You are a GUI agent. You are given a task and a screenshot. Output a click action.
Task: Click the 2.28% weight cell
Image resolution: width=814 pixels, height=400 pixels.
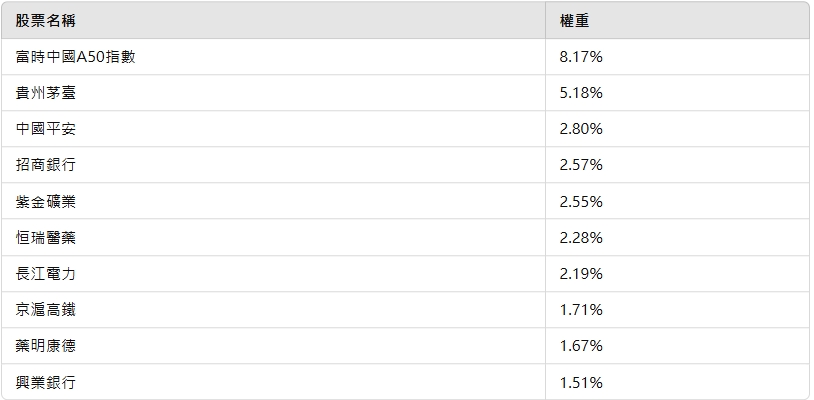pos(581,237)
